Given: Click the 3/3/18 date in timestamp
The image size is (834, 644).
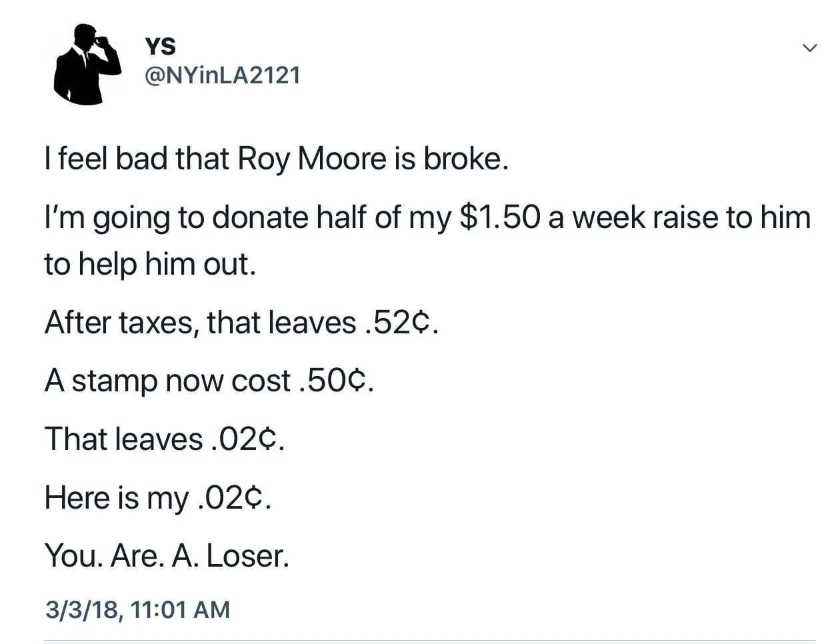Looking at the screenshot, I should 83,609.
